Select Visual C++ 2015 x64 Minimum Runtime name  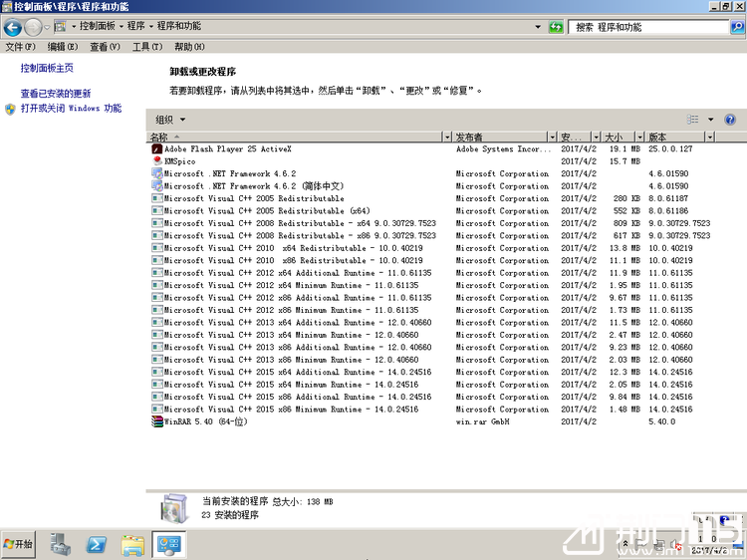[292, 385]
